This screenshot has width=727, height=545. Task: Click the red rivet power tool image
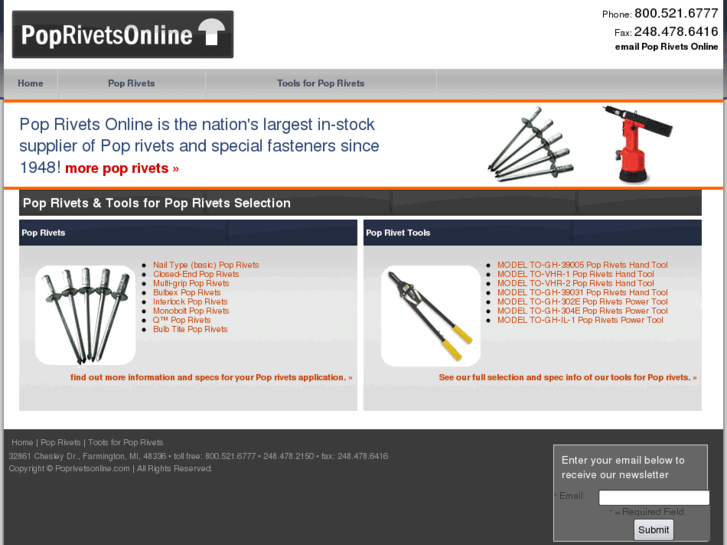638,144
